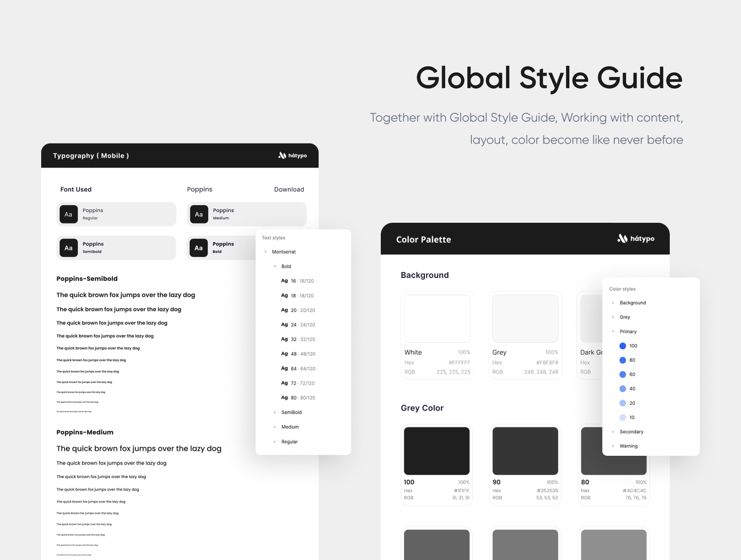This screenshot has height=560, width=741.
Task: Expand the Background color styles group
Action: point(613,302)
